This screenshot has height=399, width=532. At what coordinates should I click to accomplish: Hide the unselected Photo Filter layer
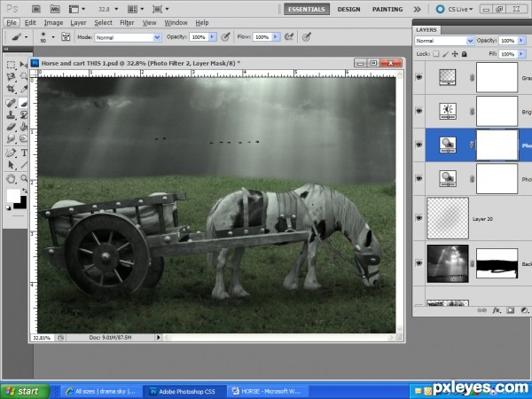coord(419,178)
